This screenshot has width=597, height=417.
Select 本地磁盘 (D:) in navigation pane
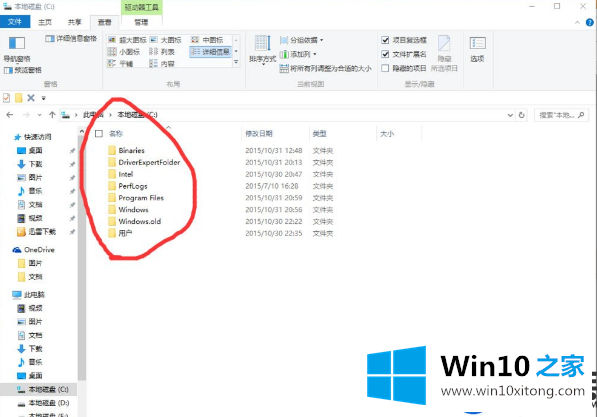pyautogui.click(x=43, y=403)
